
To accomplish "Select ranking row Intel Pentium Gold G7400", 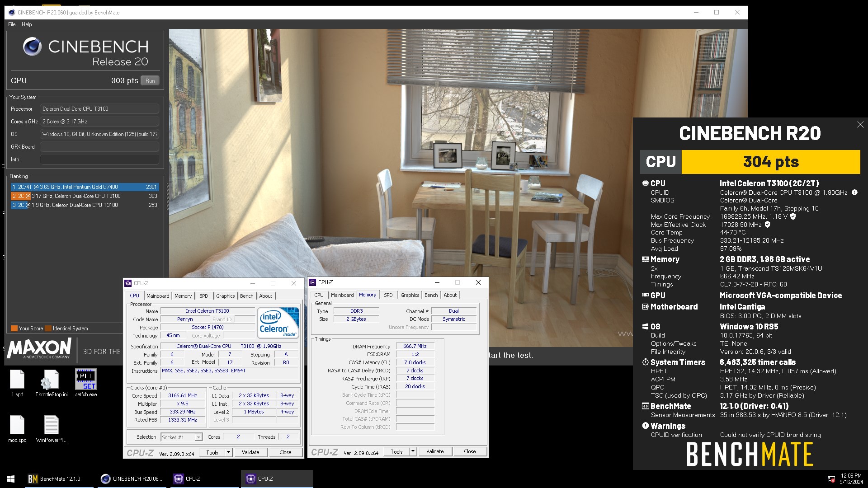I will [85, 187].
